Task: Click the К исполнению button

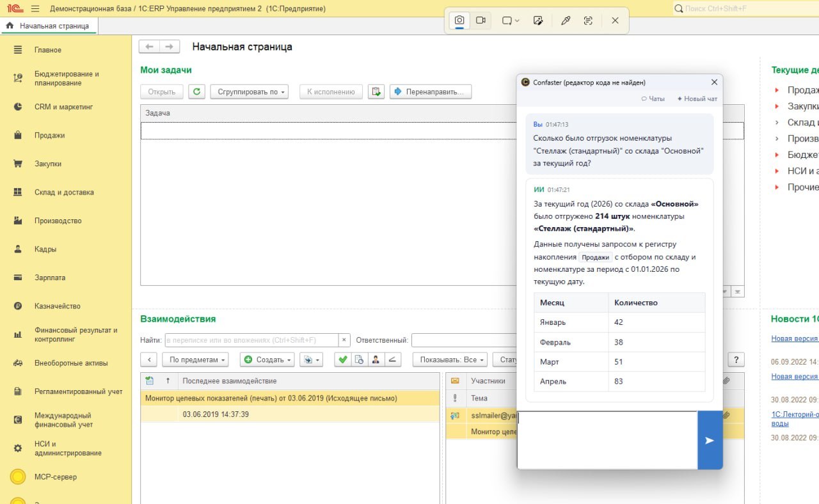Action: point(331,91)
